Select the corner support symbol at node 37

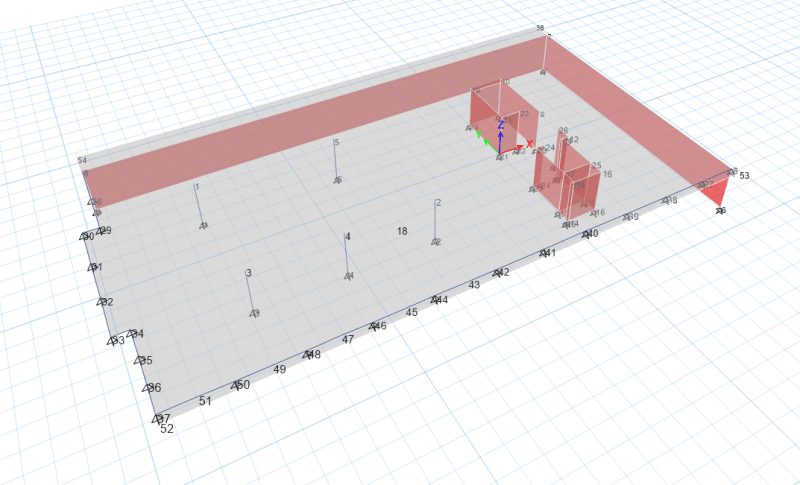point(157,419)
